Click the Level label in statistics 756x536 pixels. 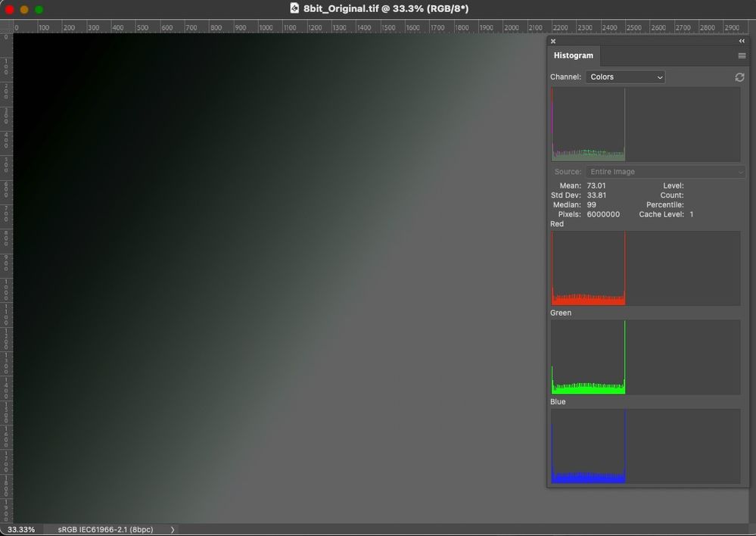tap(673, 185)
